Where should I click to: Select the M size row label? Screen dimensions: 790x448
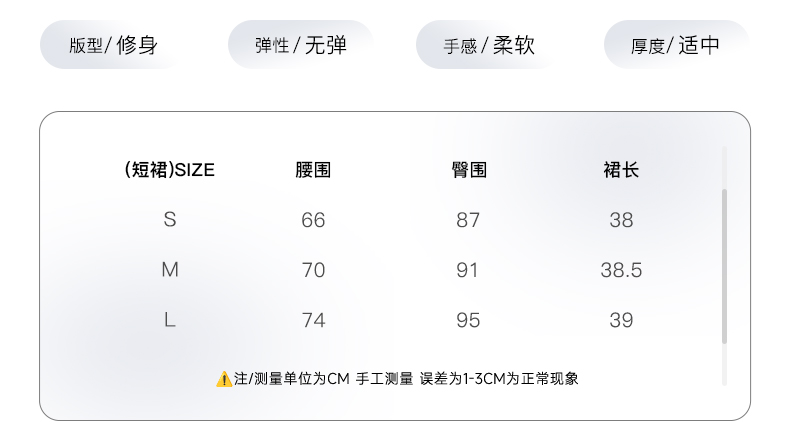click(x=170, y=270)
